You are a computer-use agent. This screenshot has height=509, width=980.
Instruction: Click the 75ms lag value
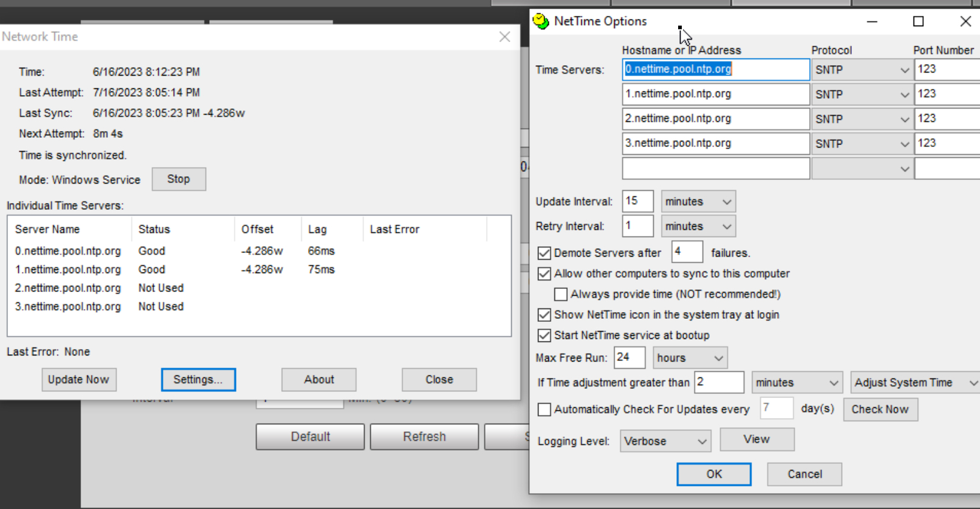321,269
